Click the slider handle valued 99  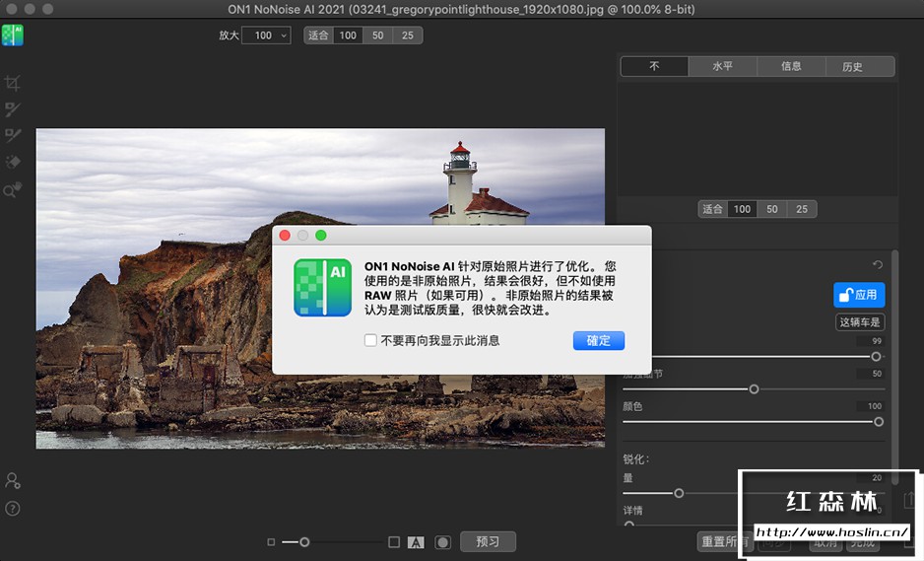pyautogui.click(x=877, y=356)
